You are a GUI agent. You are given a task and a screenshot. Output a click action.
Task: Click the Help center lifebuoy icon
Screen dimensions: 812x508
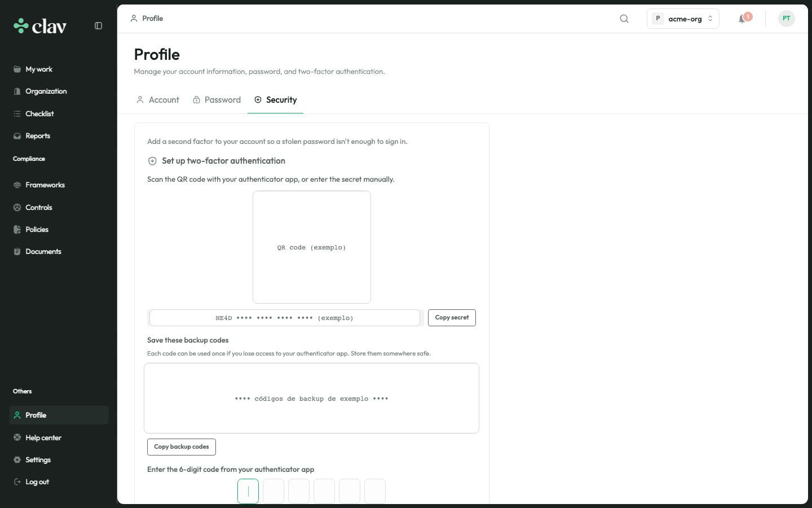click(17, 438)
